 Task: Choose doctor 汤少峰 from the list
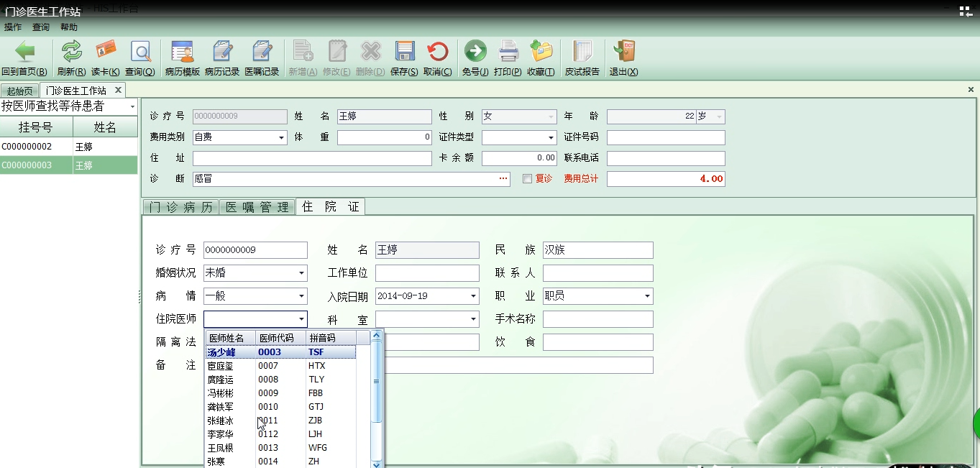(x=280, y=352)
